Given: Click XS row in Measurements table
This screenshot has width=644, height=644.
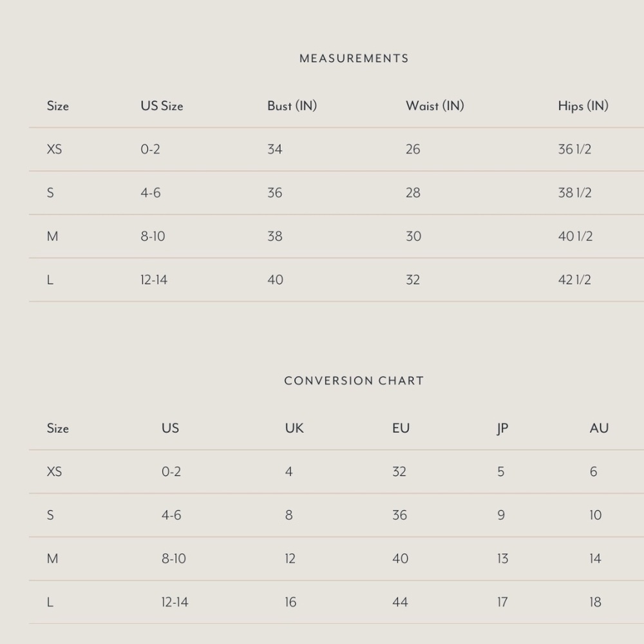Looking at the screenshot, I should [336, 149].
